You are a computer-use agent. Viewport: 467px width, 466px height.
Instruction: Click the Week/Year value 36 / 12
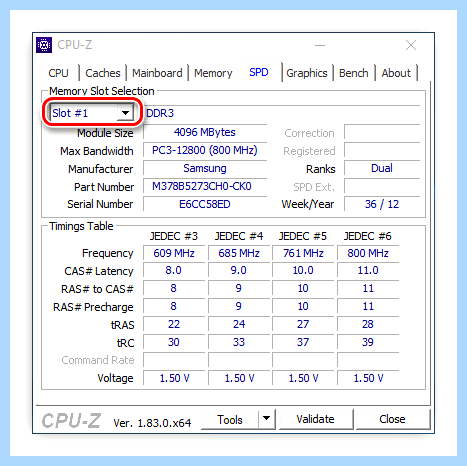[x=382, y=204]
